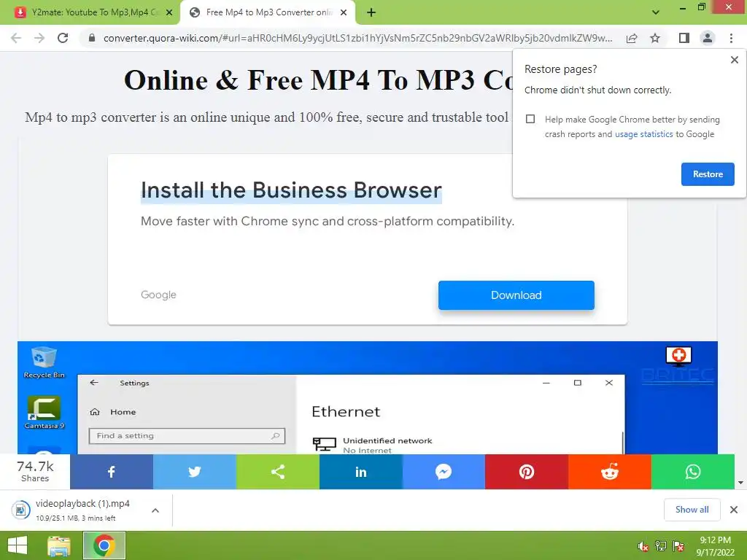The image size is (747, 560).
Task: Open the network tray icon
Action: 661,546
